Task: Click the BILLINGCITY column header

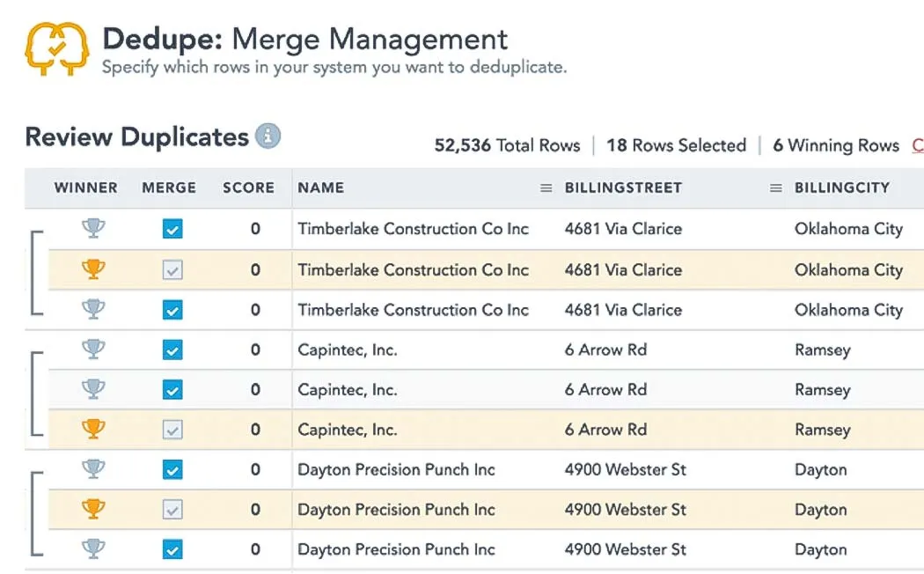Action: tap(842, 188)
